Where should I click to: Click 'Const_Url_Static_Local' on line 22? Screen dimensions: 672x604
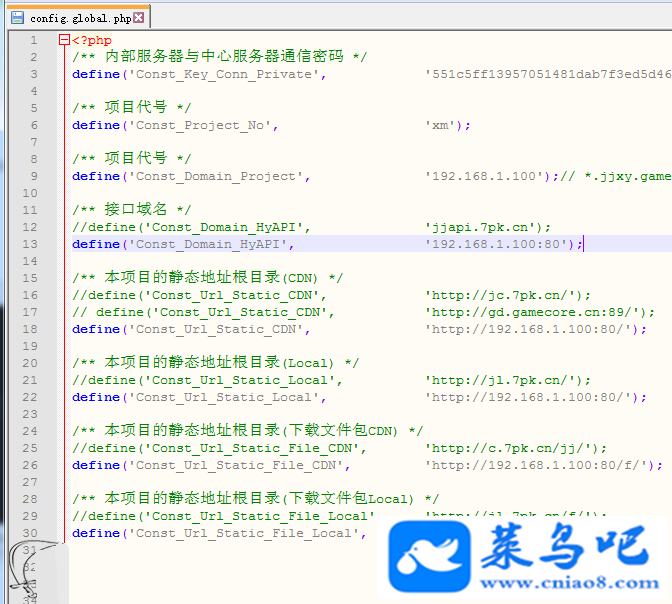tap(224, 397)
